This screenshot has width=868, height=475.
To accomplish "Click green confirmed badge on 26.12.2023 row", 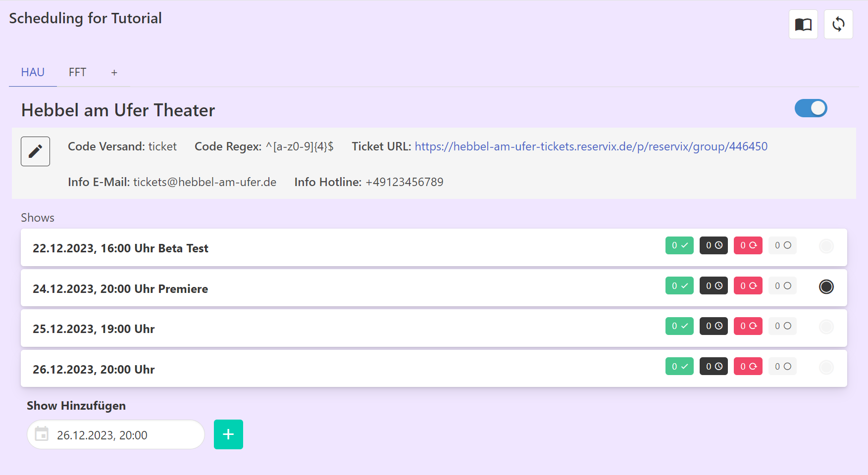I will point(679,367).
